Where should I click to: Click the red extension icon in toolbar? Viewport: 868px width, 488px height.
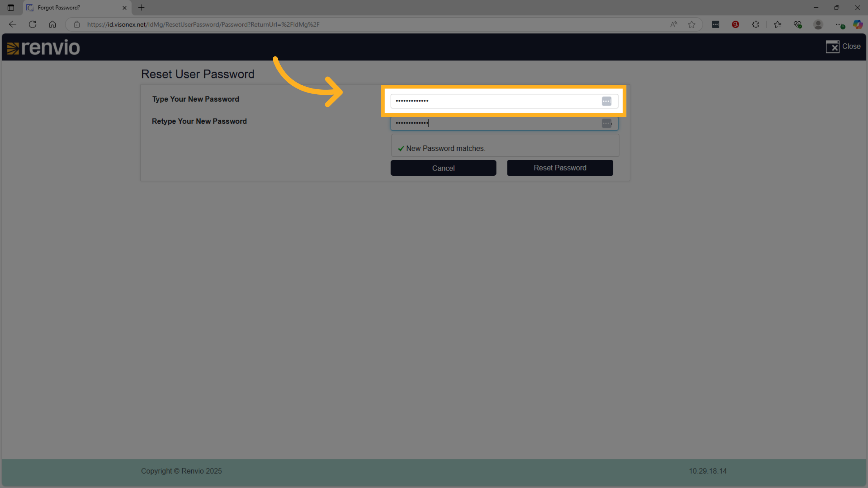pyautogui.click(x=735, y=24)
